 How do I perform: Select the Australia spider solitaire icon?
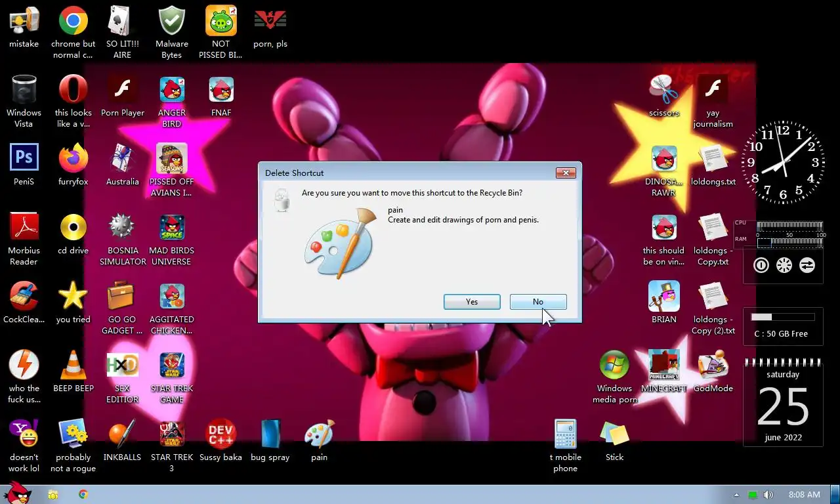click(123, 165)
